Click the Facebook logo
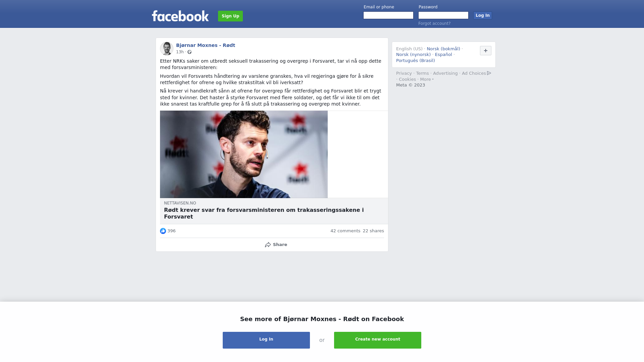The height and width of the screenshot is (362, 644). point(180,16)
